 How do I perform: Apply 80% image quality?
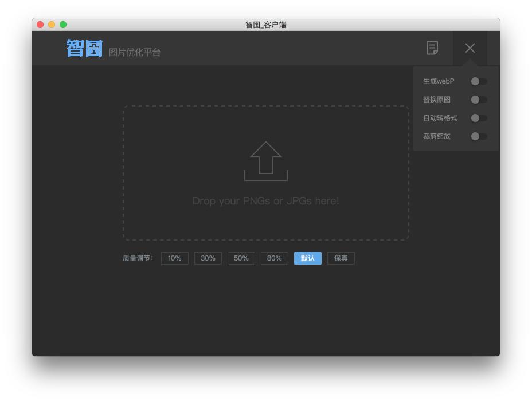click(x=274, y=258)
